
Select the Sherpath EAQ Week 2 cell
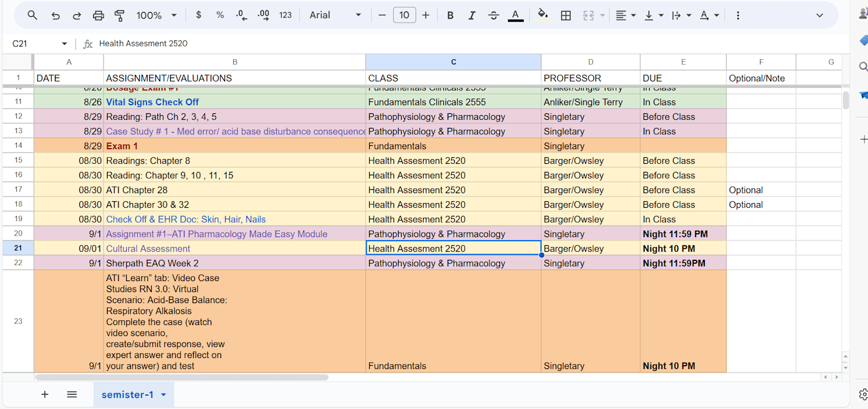click(235, 263)
